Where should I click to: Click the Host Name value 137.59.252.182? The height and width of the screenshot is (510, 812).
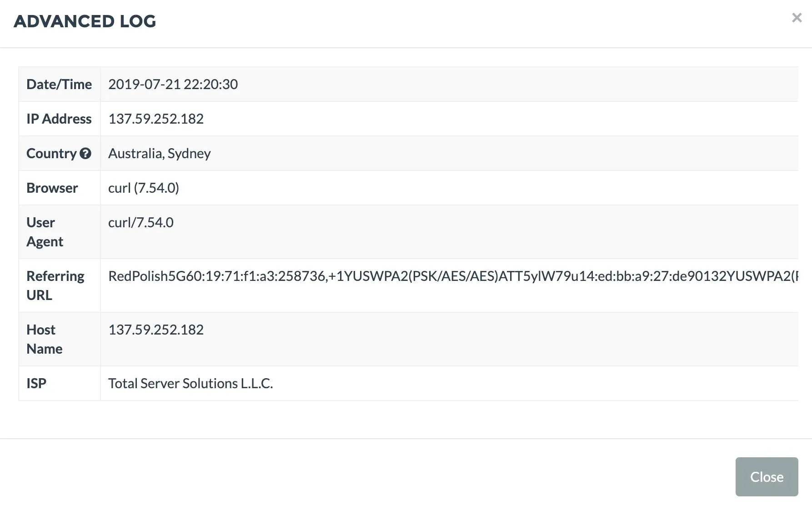click(156, 330)
